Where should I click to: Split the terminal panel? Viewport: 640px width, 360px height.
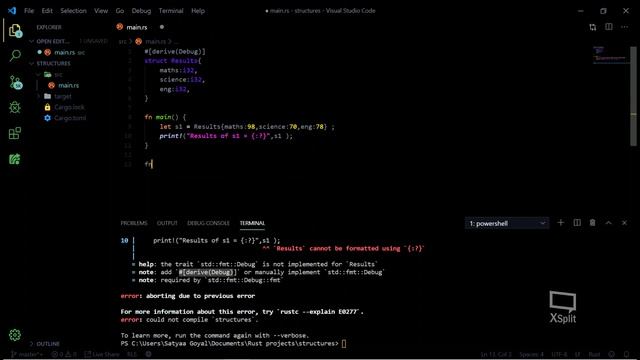pyautogui.click(x=577, y=223)
